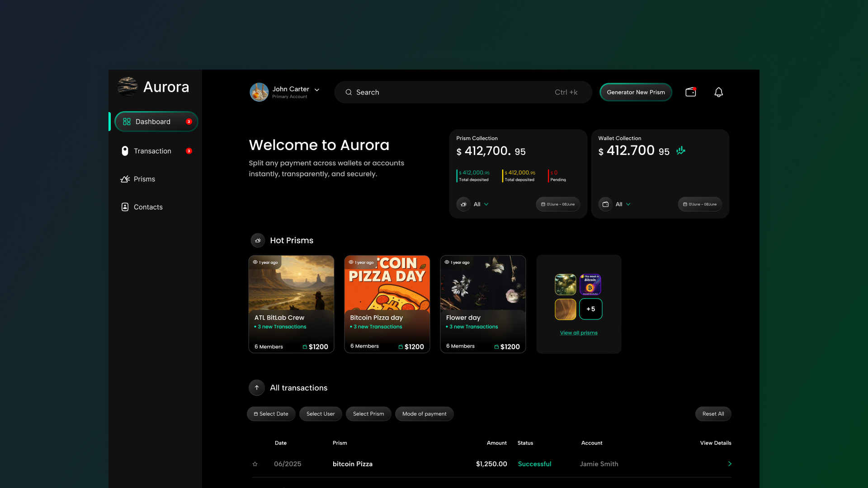Click the Reset All button
Image resolution: width=868 pixels, height=488 pixels.
click(713, 414)
